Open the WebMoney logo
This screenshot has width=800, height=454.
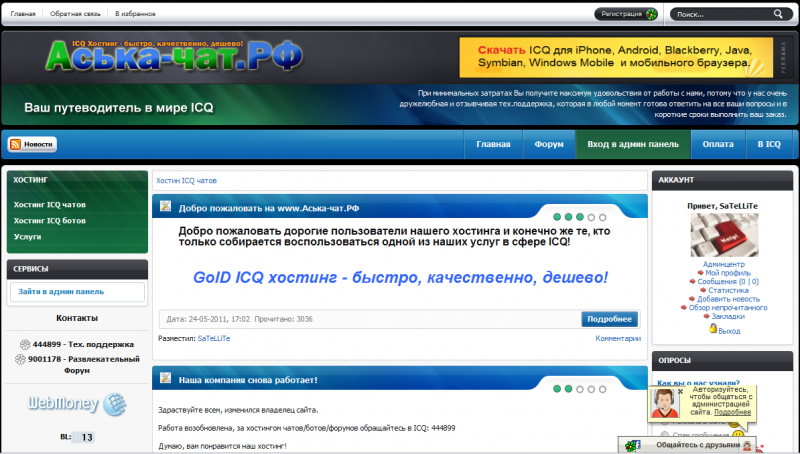pos(77,404)
